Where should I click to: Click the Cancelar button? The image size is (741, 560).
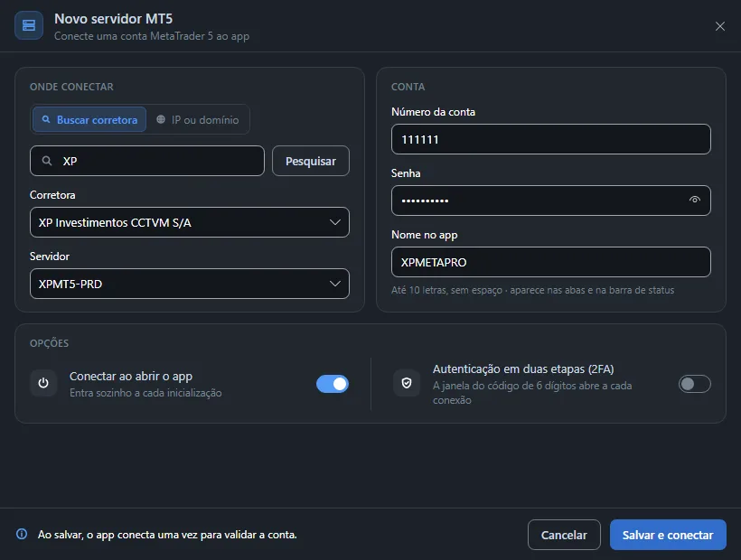[x=564, y=535]
